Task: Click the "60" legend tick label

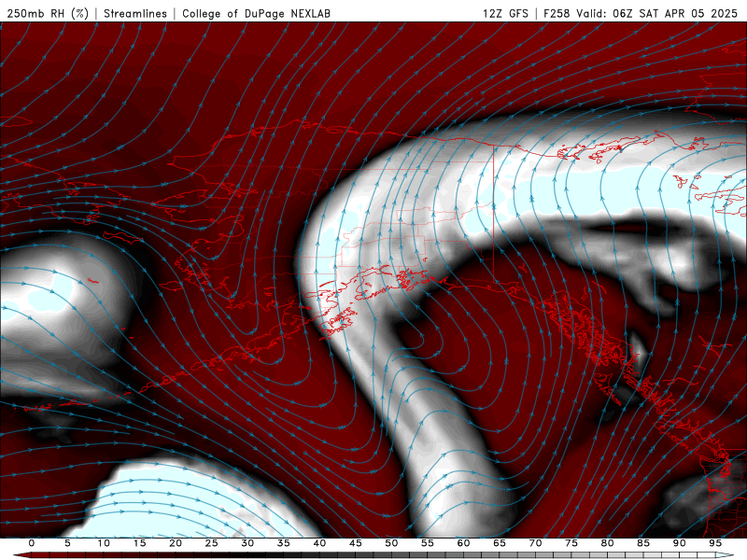Action: point(463,543)
